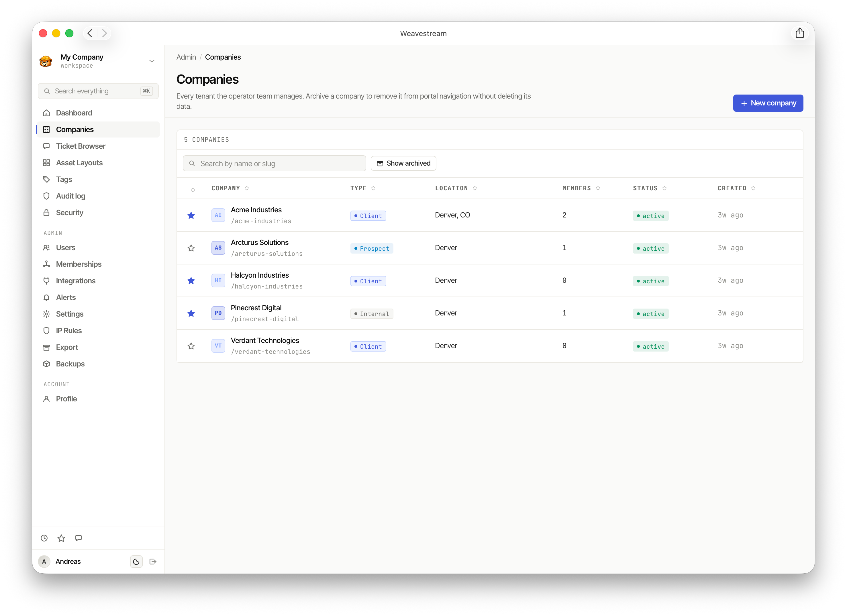This screenshot has height=616, width=847.
Task: Open Audit log page
Action: (x=98, y=196)
